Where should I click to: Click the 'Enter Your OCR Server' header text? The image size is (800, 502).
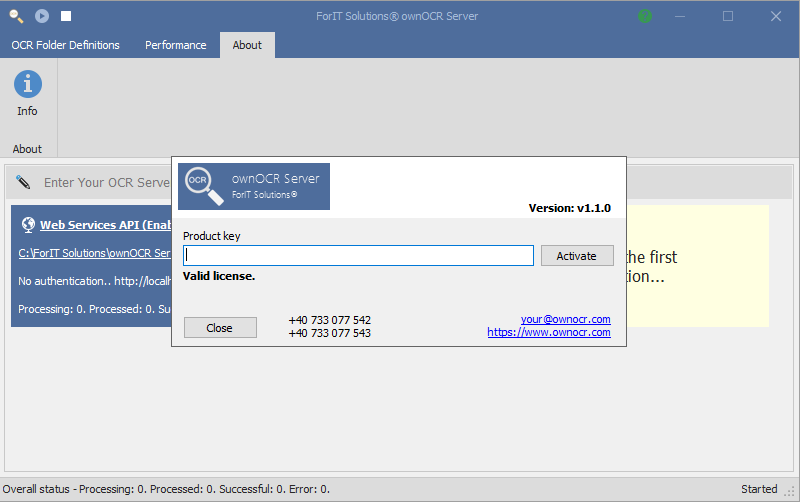[107, 183]
